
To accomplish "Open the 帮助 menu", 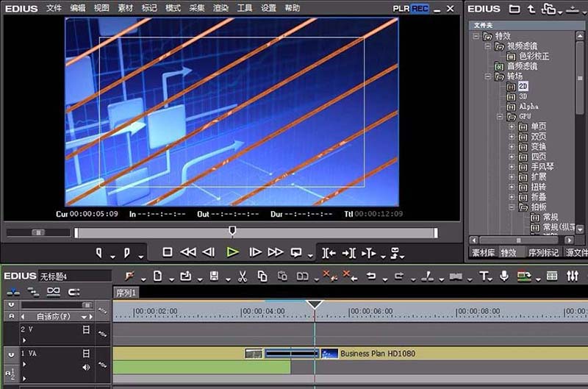I will click(292, 8).
